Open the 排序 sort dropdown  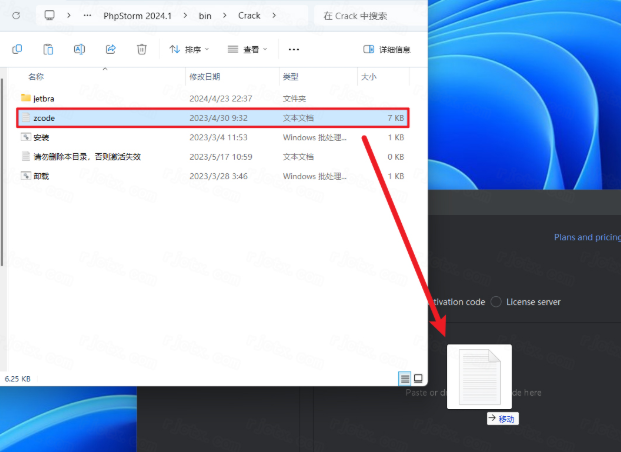[189, 49]
